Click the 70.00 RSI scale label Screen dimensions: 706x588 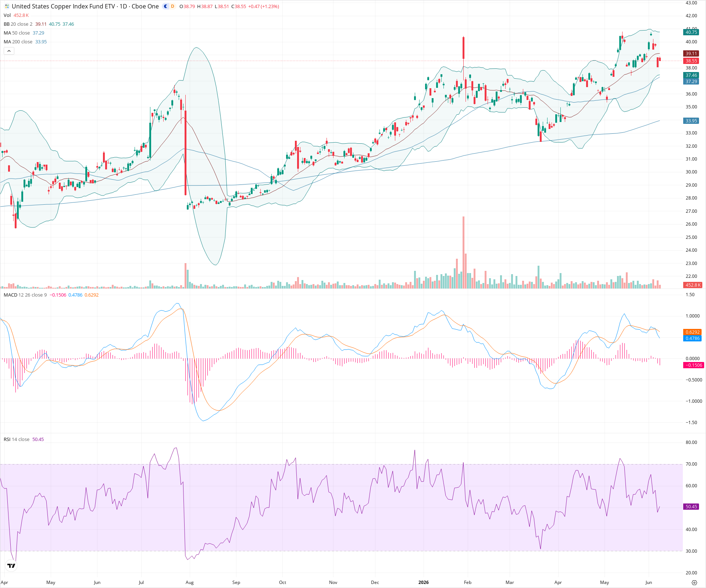(691, 464)
